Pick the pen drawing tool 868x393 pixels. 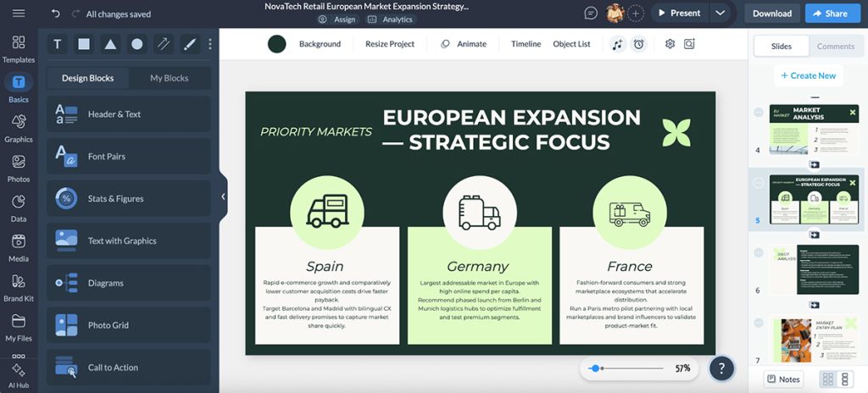[190, 44]
